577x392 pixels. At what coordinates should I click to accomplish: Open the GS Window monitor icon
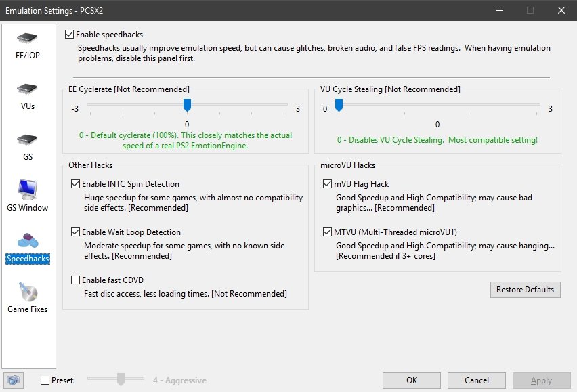(x=28, y=190)
